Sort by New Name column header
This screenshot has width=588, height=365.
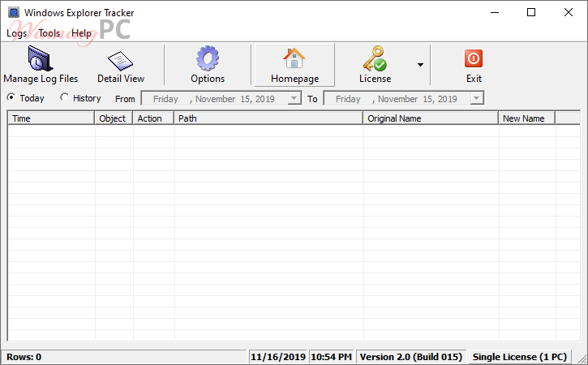527,118
